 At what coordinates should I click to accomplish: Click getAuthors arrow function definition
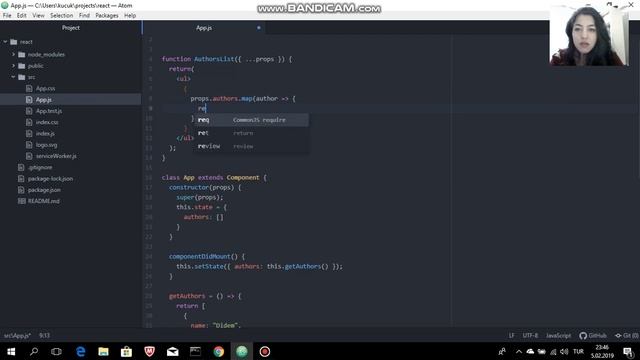click(x=187, y=296)
